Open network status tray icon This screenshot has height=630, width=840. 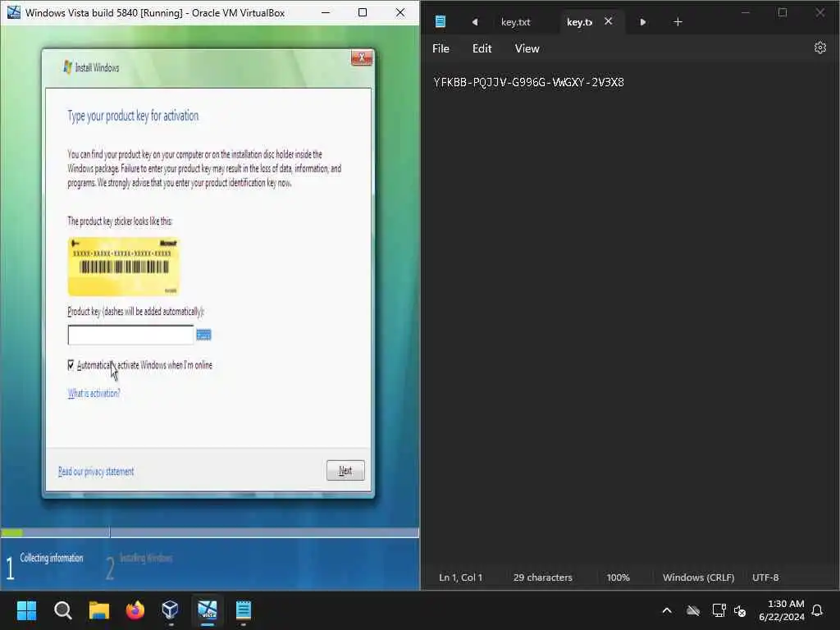(x=719, y=610)
